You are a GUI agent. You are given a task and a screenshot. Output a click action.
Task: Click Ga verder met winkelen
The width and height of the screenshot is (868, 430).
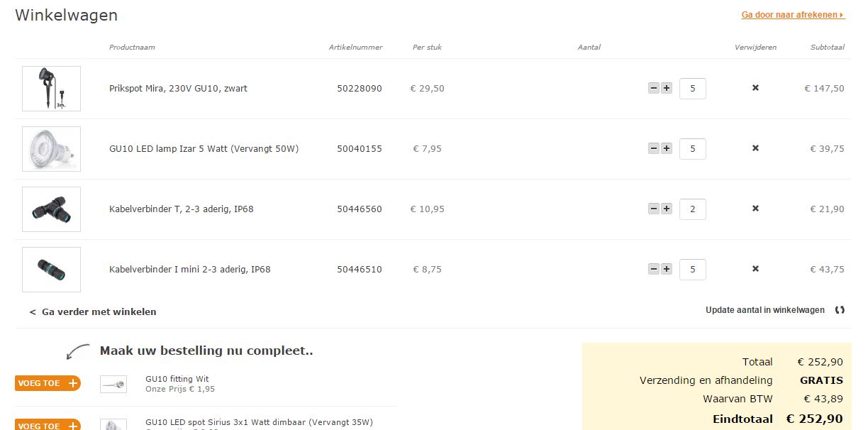pos(93,312)
